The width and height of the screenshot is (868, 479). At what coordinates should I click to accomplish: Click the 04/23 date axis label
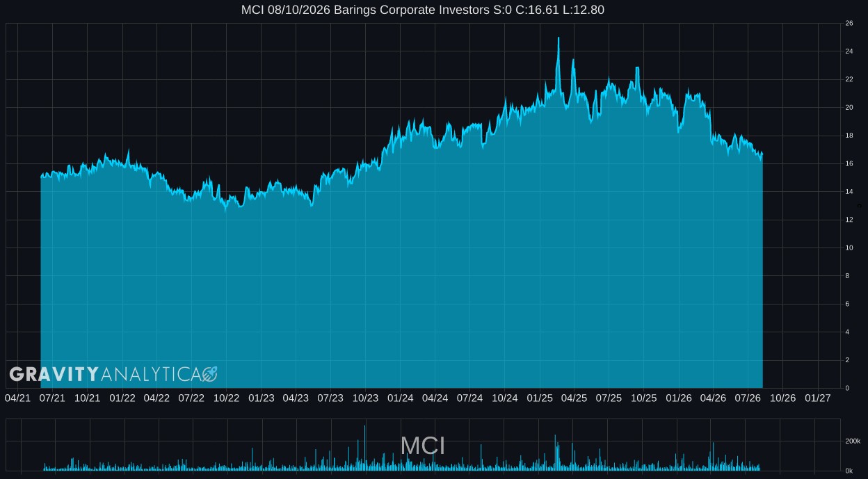(296, 398)
